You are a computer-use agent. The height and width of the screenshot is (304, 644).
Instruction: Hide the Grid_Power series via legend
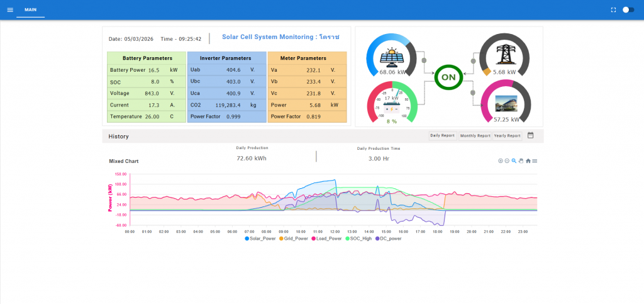[293, 239]
